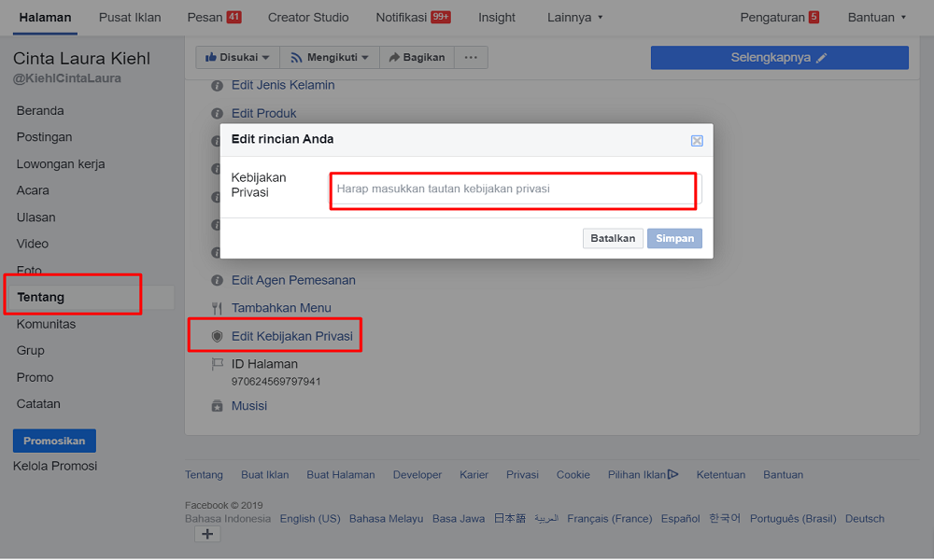Open Creator Studio tab
Image resolution: width=934 pixels, height=560 pixels.
[308, 17]
